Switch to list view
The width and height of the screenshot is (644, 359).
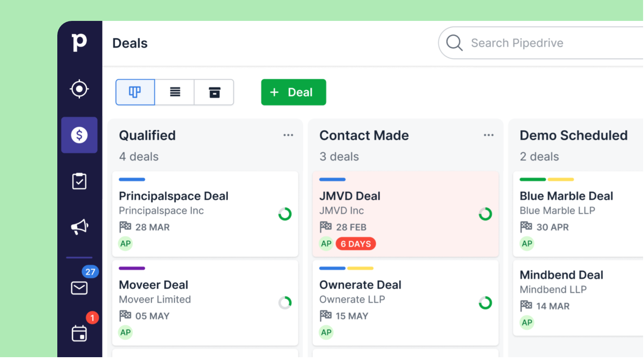(x=175, y=92)
